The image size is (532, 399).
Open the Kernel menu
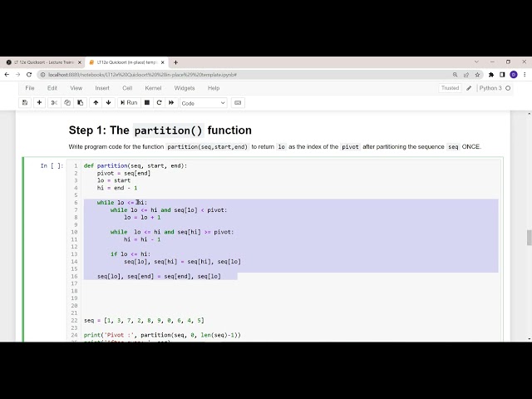tap(153, 88)
